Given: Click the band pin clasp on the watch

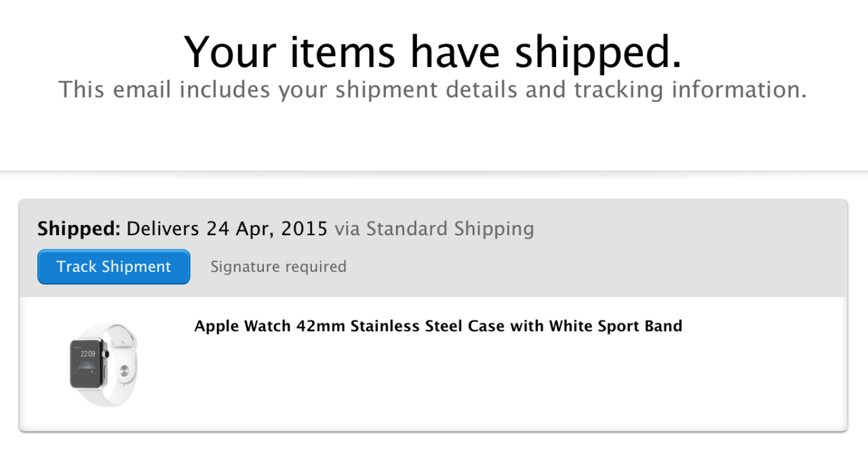Looking at the screenshot, I should [124, 371].
